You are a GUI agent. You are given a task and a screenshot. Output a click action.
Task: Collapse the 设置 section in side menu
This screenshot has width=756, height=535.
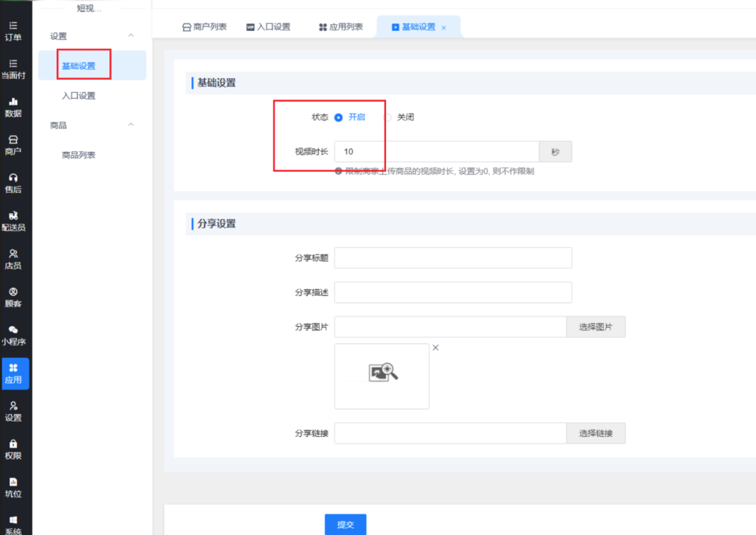tap(131, 35)
